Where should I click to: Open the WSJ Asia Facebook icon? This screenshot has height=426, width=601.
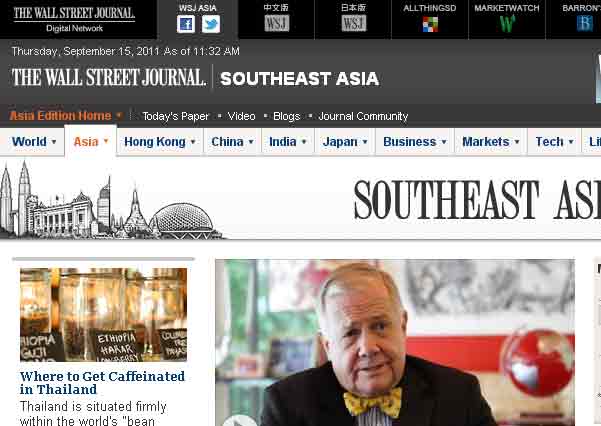pos(186,25)
